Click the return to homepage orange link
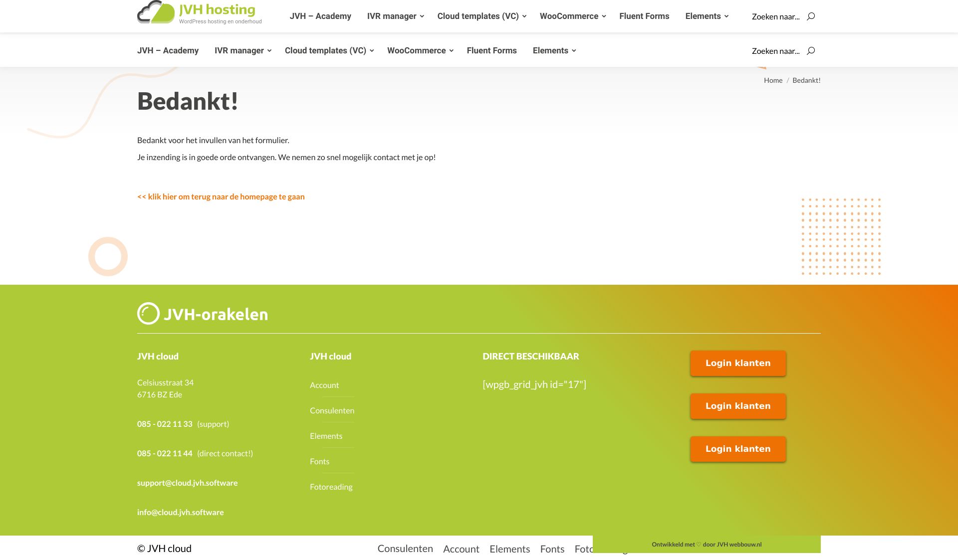This screenshot has width=958, height=560. pos(221,197)
